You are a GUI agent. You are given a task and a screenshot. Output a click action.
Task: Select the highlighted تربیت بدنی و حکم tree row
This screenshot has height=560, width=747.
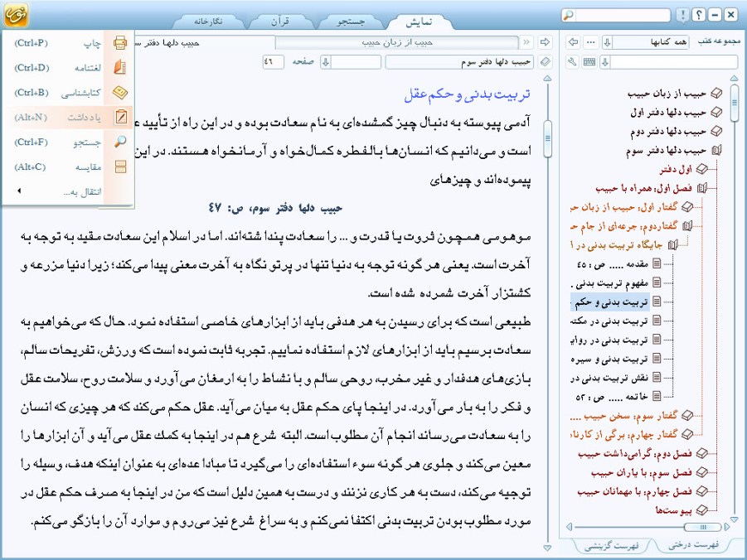[x=609, y=302]
